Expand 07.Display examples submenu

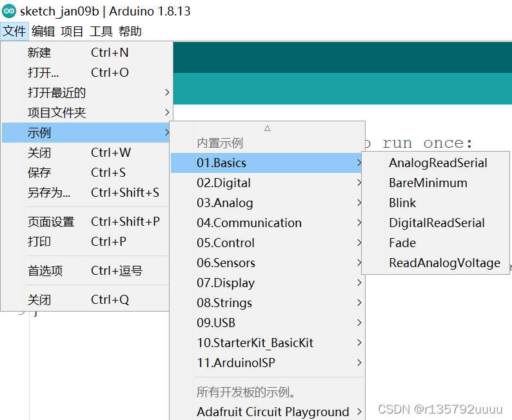(267, 283)
